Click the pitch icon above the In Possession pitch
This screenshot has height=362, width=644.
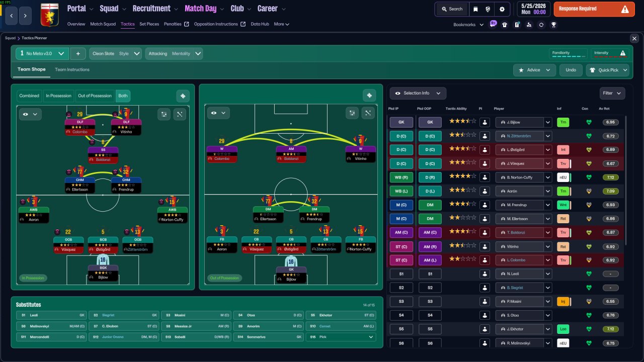tap(183, 96)
